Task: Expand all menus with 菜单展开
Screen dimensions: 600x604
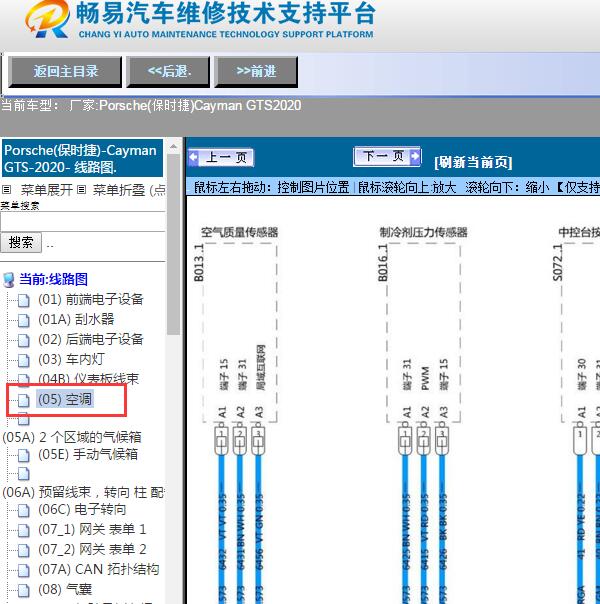Action: pyautogui.click(x=47, y=190)
